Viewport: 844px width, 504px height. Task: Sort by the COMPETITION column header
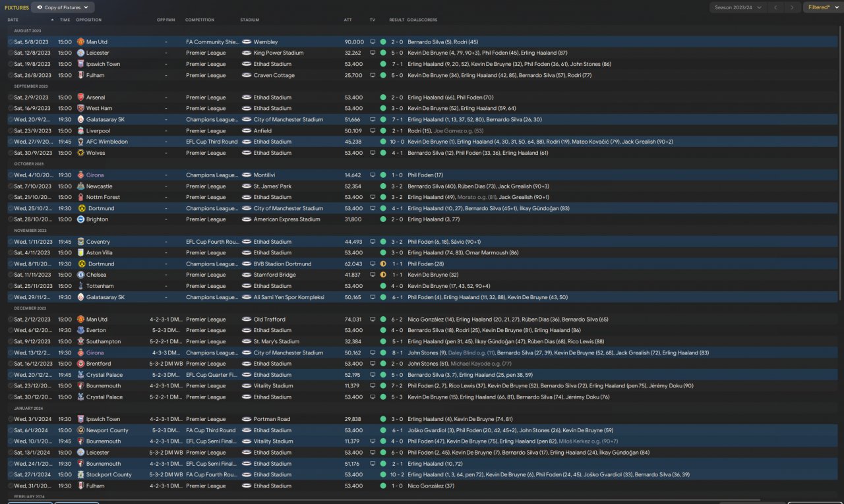[200, 20]
